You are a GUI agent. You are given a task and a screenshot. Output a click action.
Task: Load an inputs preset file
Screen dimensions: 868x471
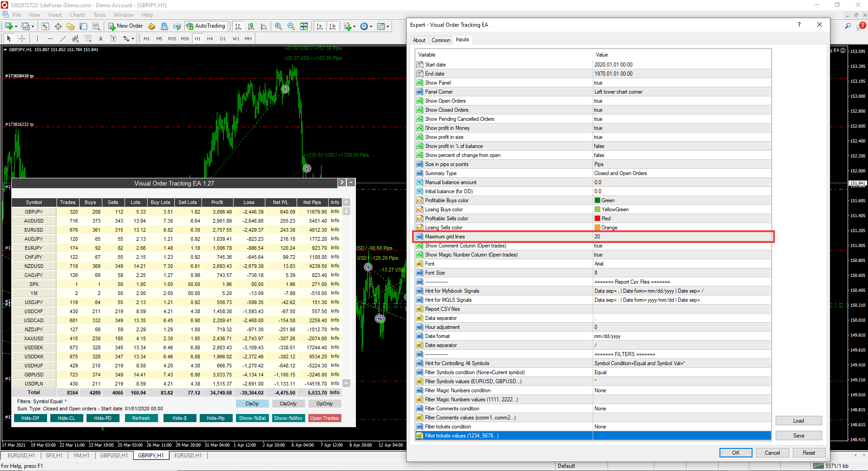[799, 421]
